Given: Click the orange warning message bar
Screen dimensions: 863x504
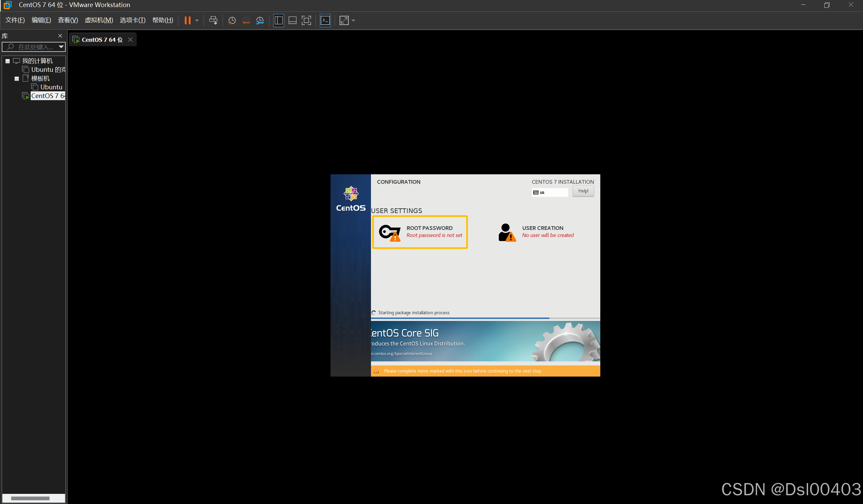Looking at the screenshot, I should point(485,371).
